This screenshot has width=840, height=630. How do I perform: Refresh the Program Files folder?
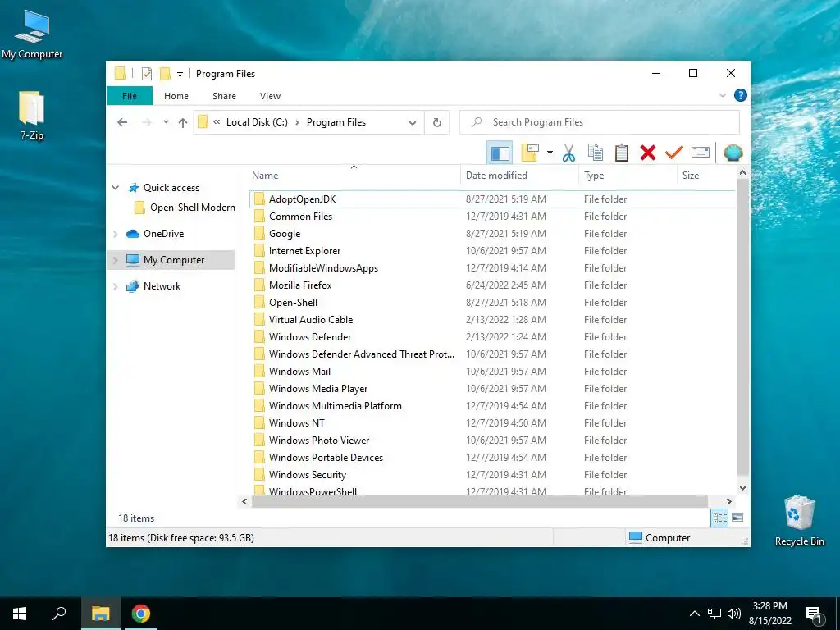pyautogui.click(x=437, y=123)
